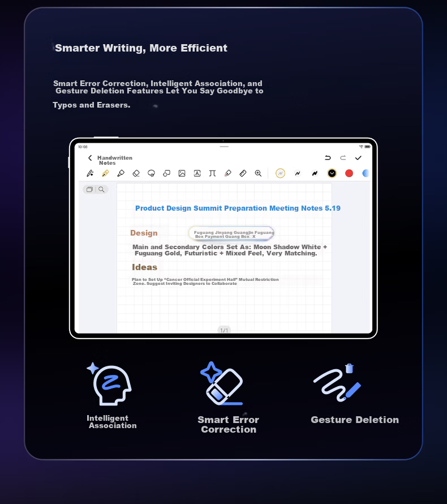This screenshot has height=504, width=447.
Task: Open the black color dropdown
Action: coord(332,173)
